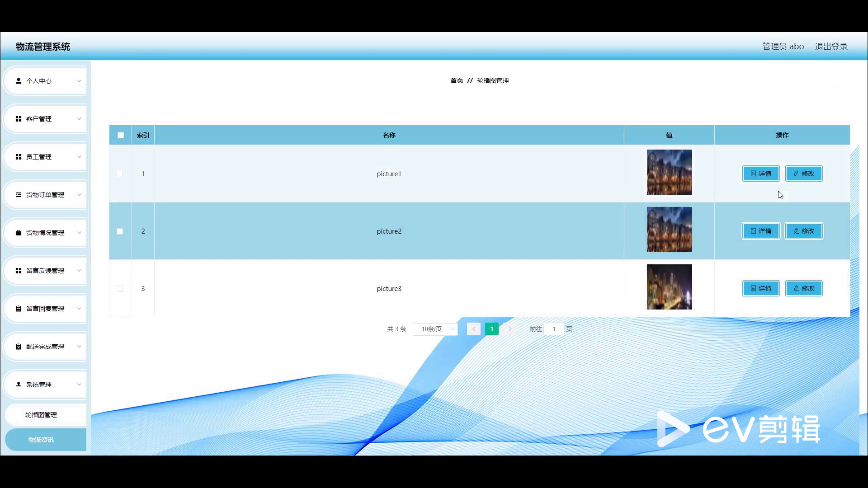Screen dimensions: 868x488
Task: Click the 名称 column header
Action: point(389,135)
